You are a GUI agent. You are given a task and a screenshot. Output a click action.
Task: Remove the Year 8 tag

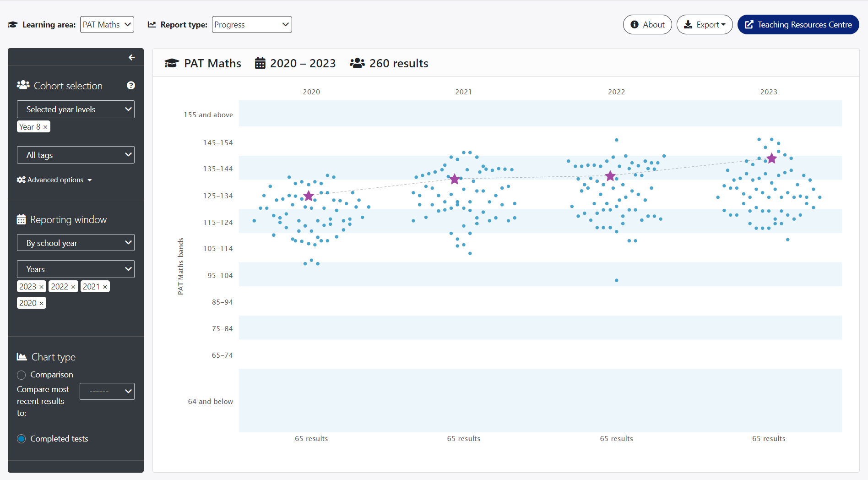coord(45,127)
